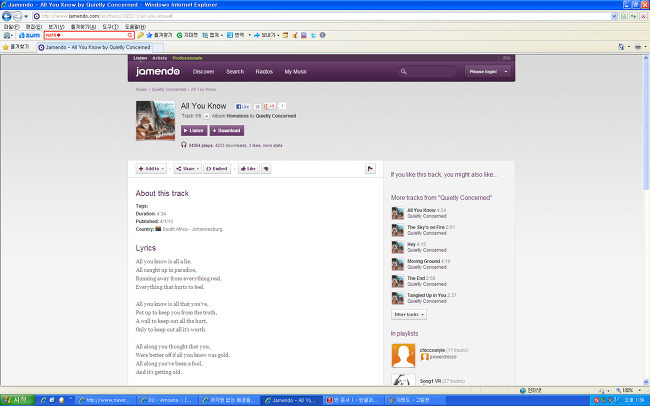
Task: Click the address bar stop icon
Action: 643,16
